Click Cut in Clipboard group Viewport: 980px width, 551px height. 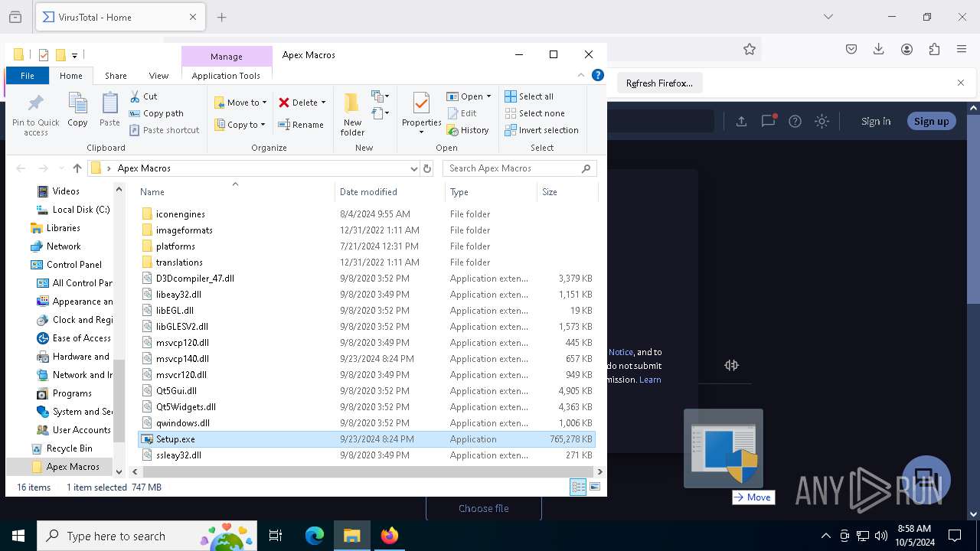(143, 96)
